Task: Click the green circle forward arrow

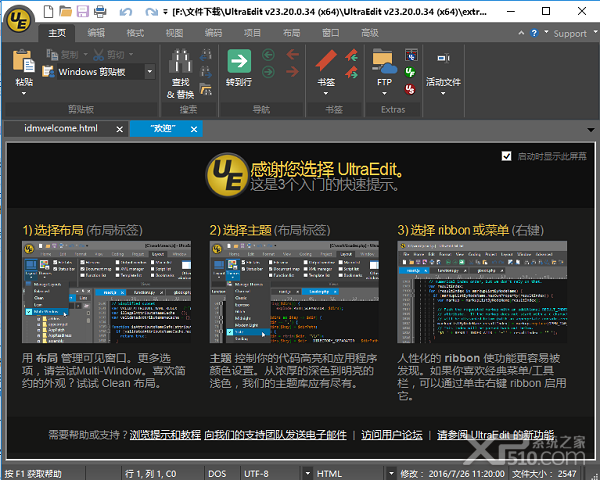Action: coord(268,72)
